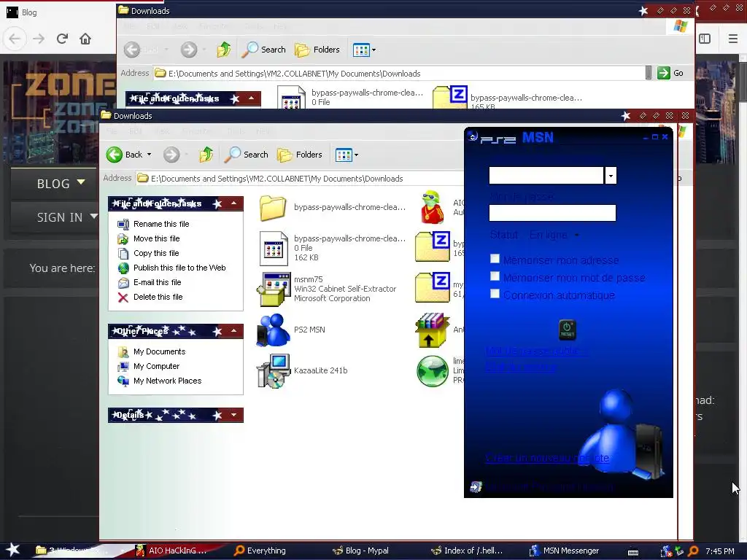This screenshot has width=747, height=560.
Task: Open the WinRAR books archive icon
Action: point(432,330)
